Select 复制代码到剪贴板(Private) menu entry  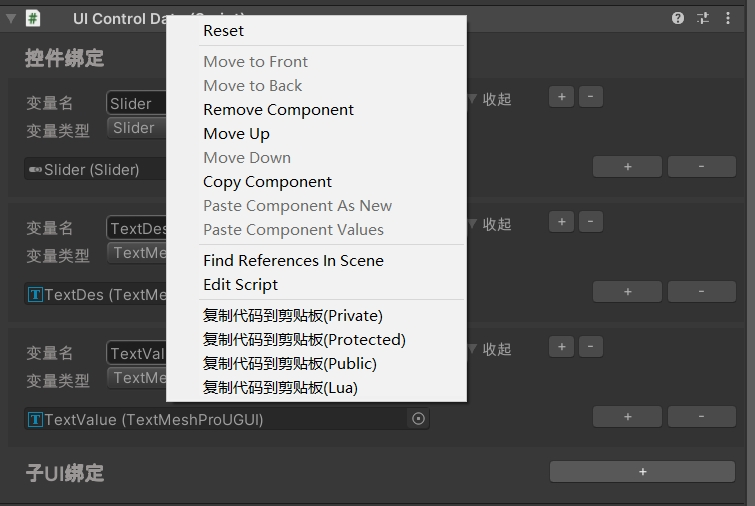pos(316,316)
